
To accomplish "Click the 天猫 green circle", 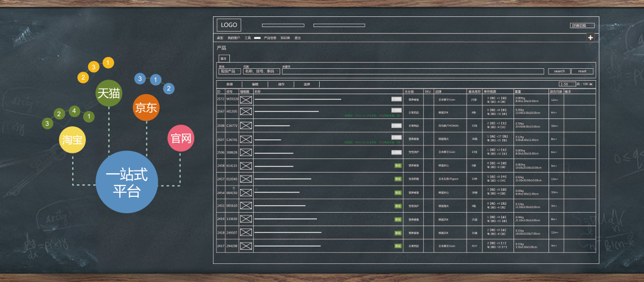I will (x=108, y=93).
